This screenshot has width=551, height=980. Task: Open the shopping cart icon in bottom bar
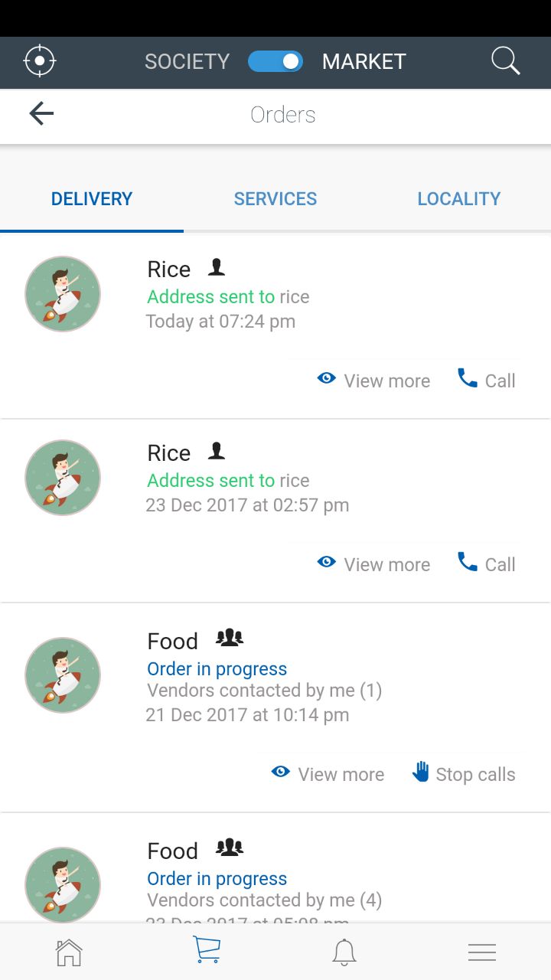(207, 950)
